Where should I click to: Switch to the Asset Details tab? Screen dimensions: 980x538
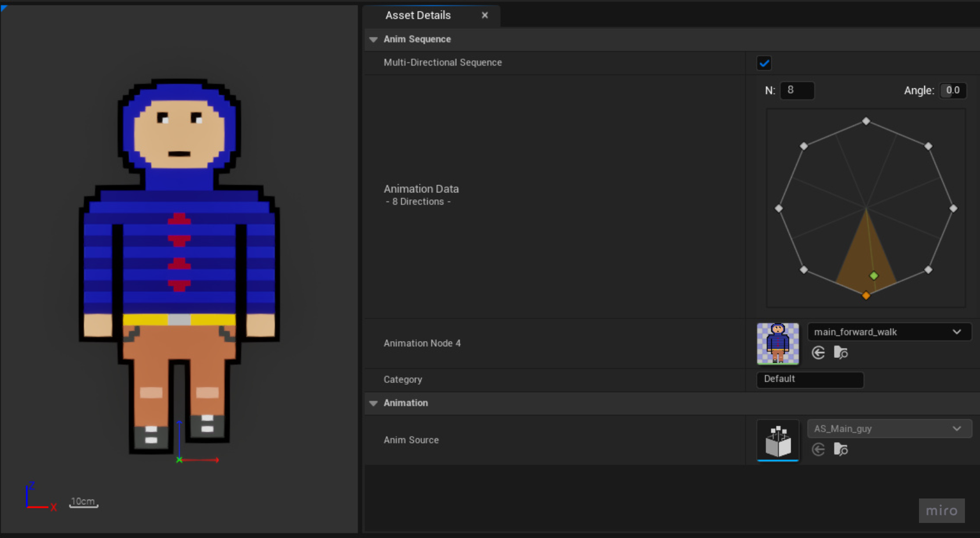tap(418, 16)
